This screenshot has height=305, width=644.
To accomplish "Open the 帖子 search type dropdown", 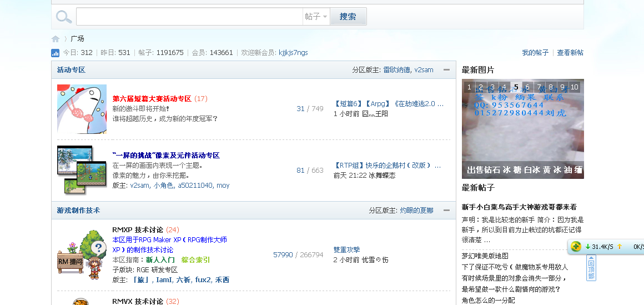I will (x=316, y=17).
